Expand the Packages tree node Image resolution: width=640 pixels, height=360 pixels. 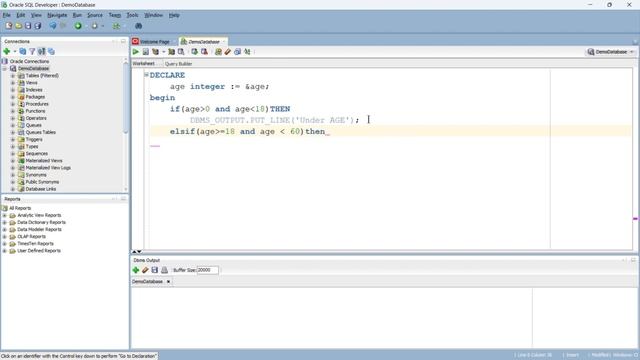13,97
